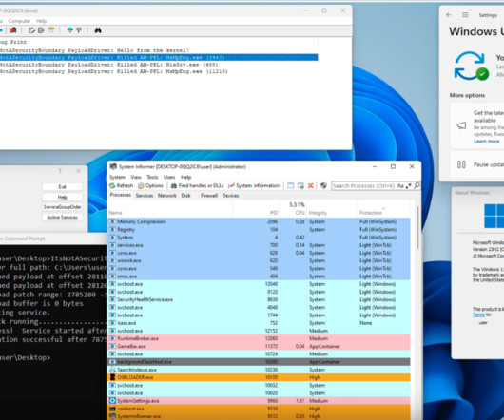The height and width of the screenshot is (420, 504).
Task: Click the Terms link in About Windows
Action: [478, 315]
